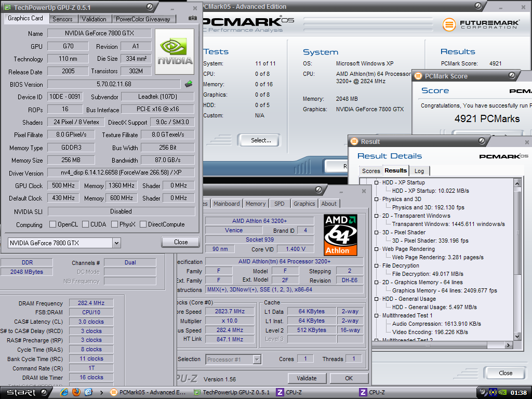Toggle the CUDA checkbox

[x=86, y=224]
